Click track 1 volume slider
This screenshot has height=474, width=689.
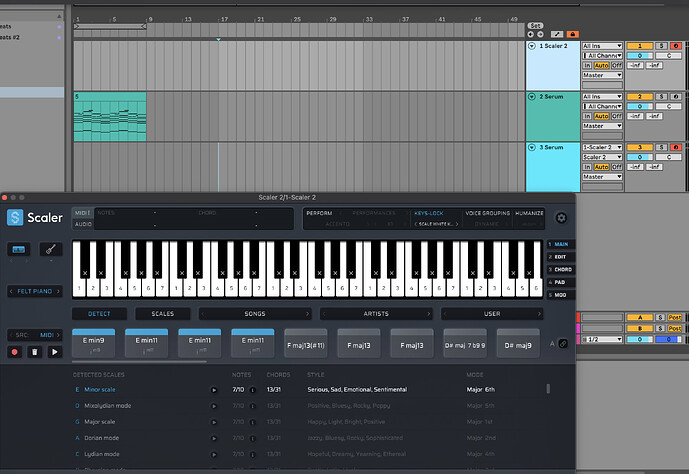[640, 56]
